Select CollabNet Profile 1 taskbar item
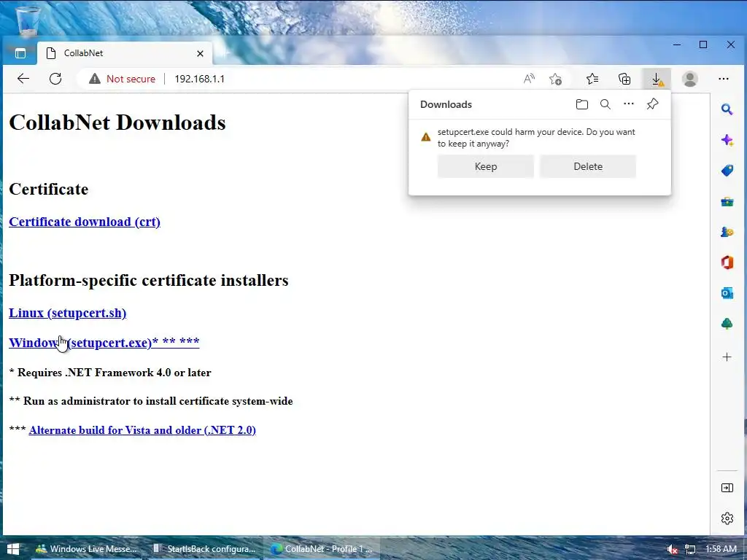The width and height of the screenshot is (747, 560). point(321,549)
